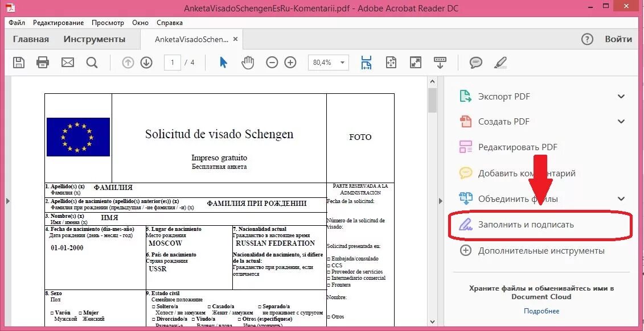Screen dimensions: 644x331
Task: Switch to the Главная tab
Action: click(x=31, y=39)
